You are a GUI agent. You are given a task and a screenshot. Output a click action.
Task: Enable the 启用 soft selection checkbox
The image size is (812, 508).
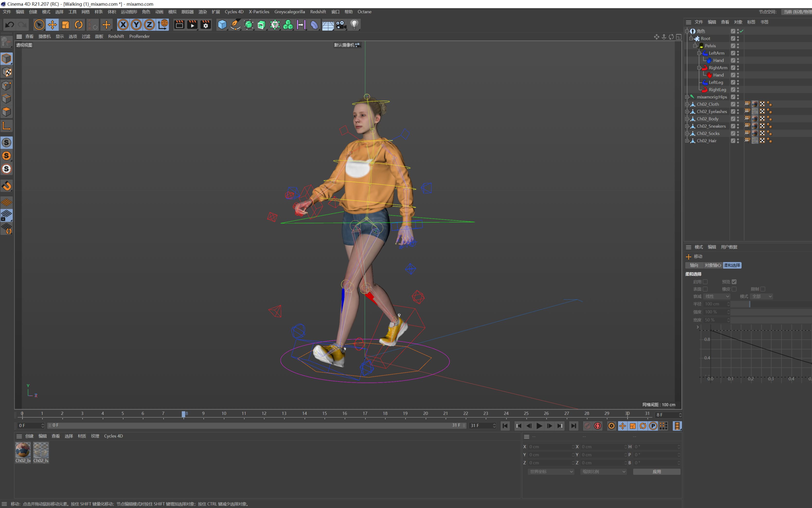point(705,282)
